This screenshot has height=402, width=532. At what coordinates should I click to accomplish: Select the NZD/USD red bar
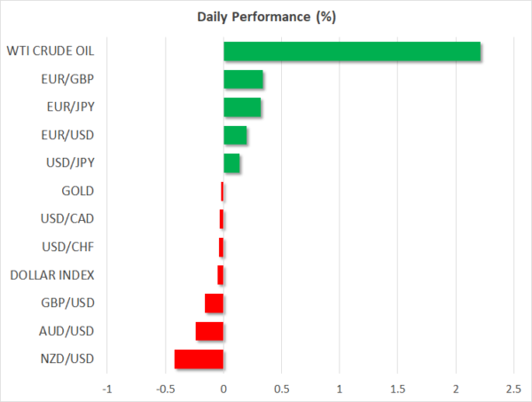pyautogui.click(x=199, y=359)
